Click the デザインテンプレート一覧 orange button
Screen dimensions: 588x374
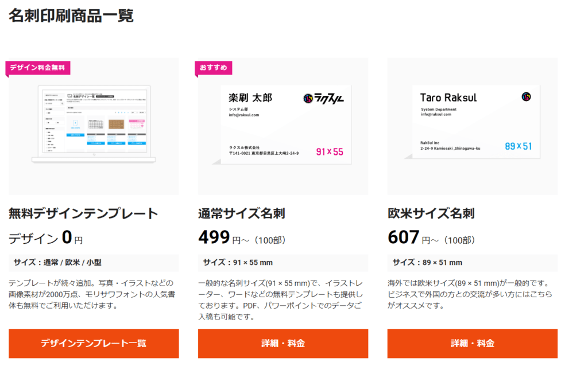pyautogui.click(x=94, y=343)
